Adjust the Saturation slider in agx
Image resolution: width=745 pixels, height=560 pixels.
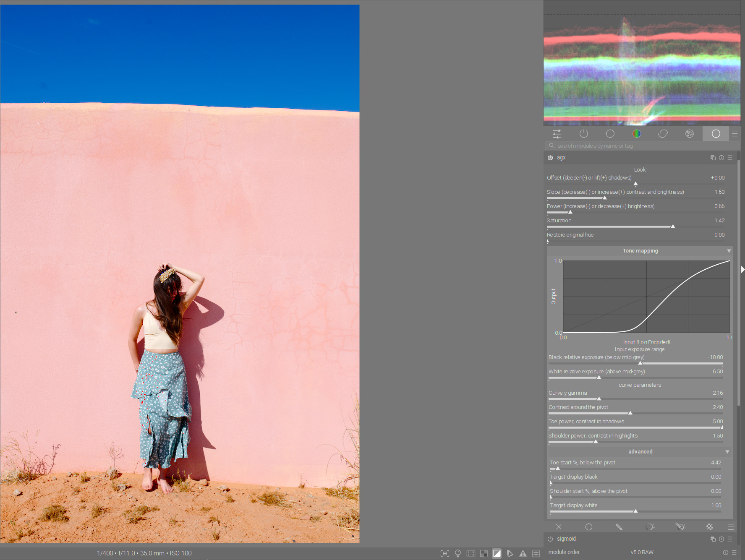pyautogui.click(x=635, y=223)
